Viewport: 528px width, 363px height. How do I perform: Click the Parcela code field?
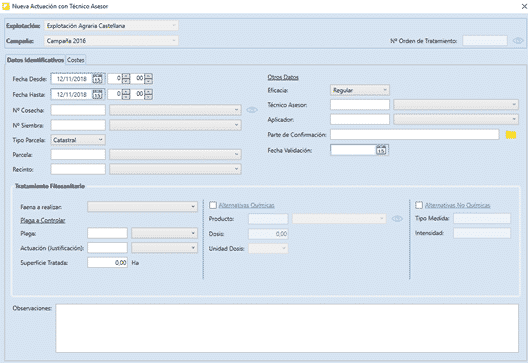(x=78, y=155)
